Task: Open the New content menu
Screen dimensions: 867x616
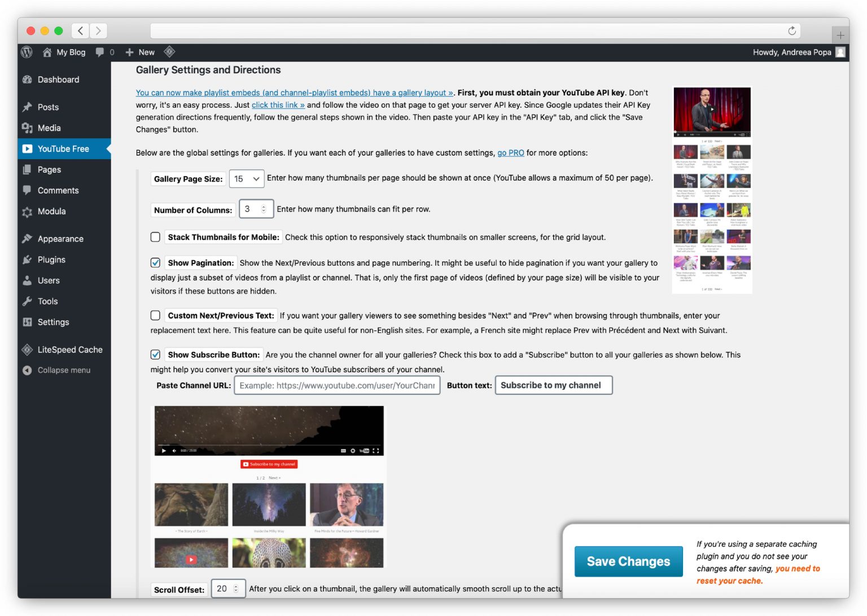Action: (139, 52)
